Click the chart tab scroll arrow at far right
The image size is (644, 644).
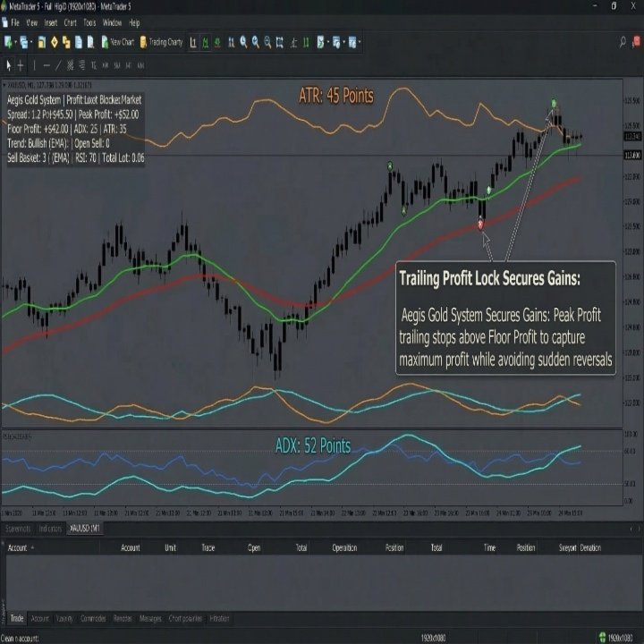click(x=638, y=529)
